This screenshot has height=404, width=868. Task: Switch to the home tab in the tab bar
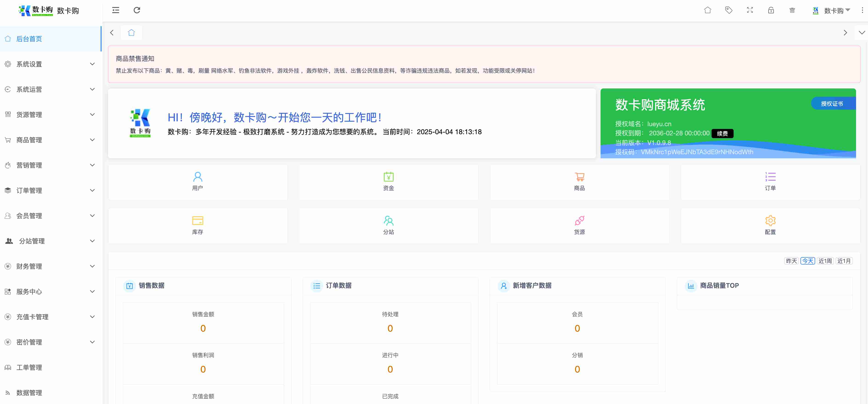[131, 33]
